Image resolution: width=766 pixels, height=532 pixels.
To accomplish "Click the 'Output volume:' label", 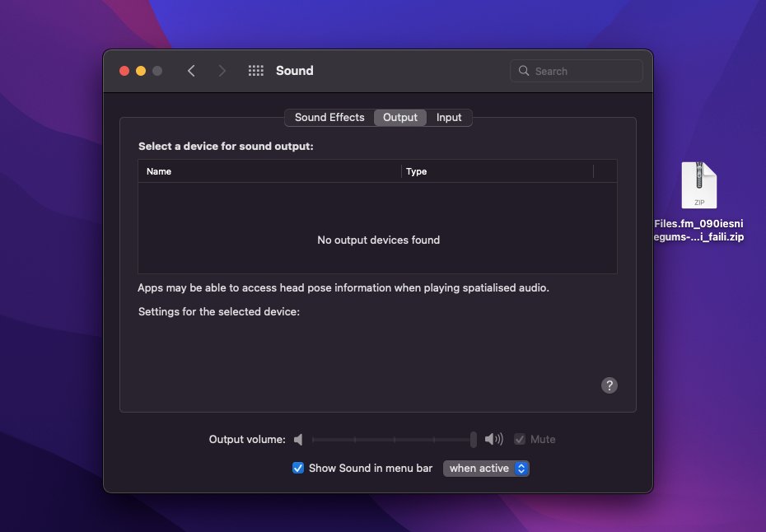I will coord(247,439).
